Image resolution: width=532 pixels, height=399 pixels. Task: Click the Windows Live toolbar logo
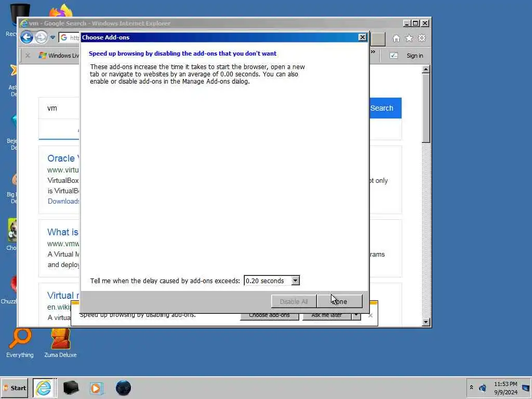click(x=43, y=55)
